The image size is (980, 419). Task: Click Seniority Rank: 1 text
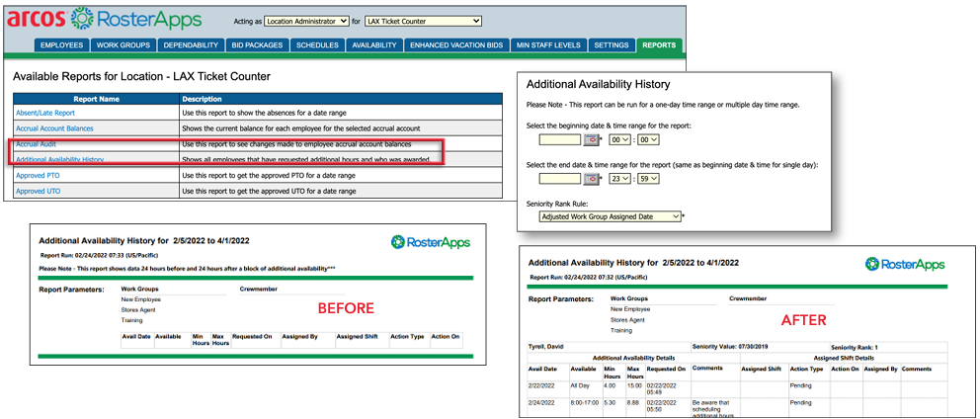(854, 347)
